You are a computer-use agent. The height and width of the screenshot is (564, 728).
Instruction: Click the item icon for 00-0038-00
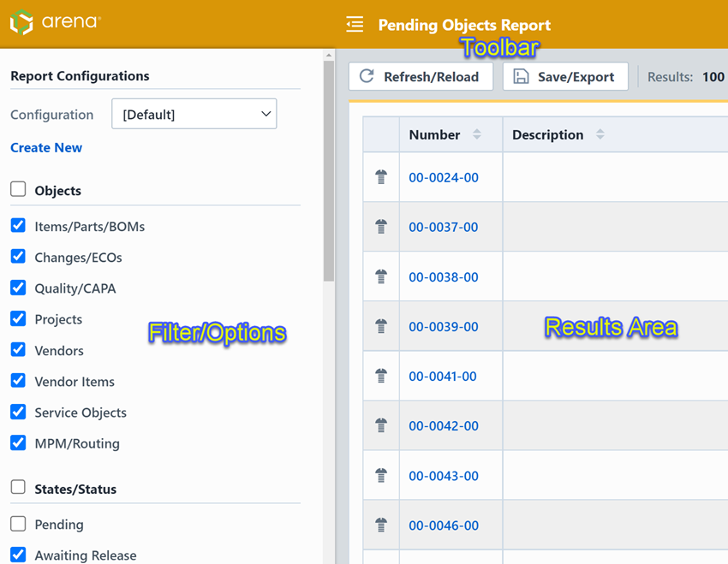[381, 276]
